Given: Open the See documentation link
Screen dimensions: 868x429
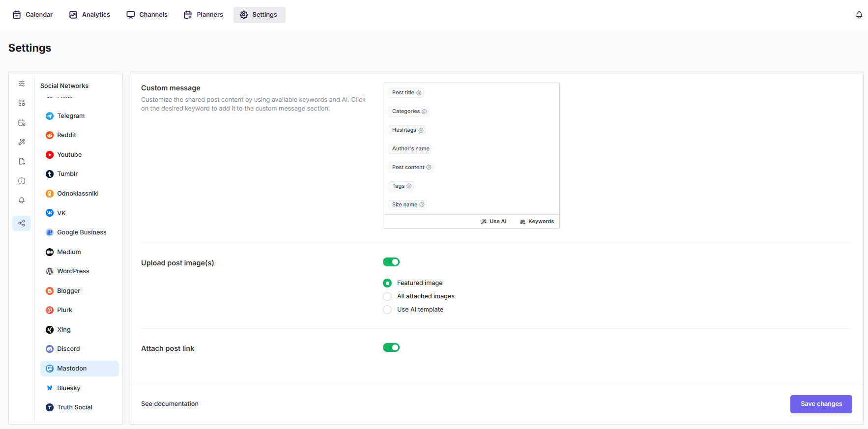Looking at the screenshot, I should click(x=170, y=404).
